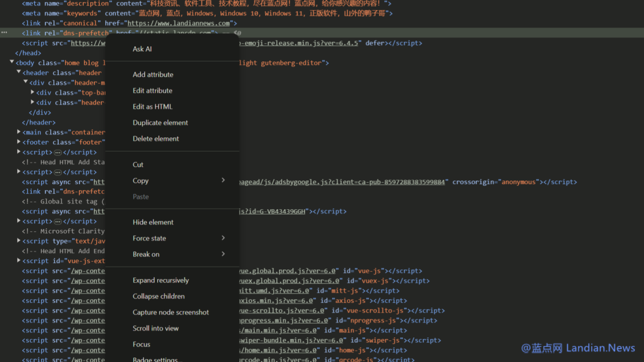
Task: Open axios.min.js source link
Action: (x=276, y=301)
